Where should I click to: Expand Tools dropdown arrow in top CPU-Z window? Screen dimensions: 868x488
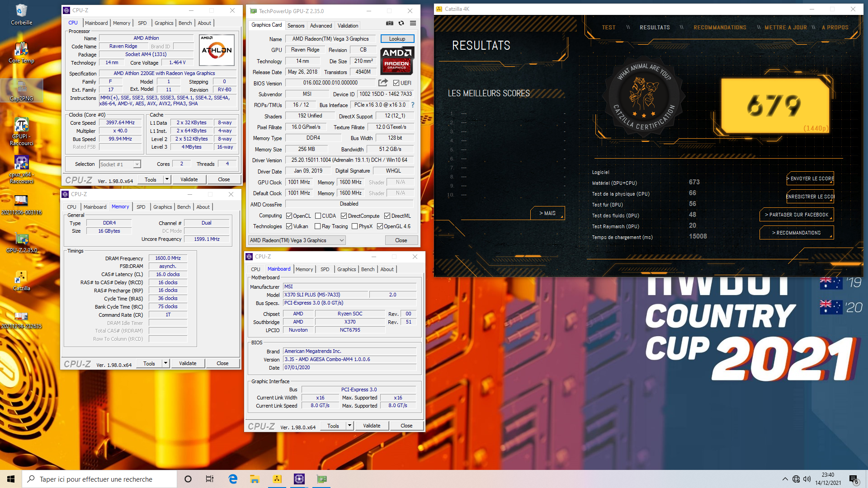(x=167, y=179)
